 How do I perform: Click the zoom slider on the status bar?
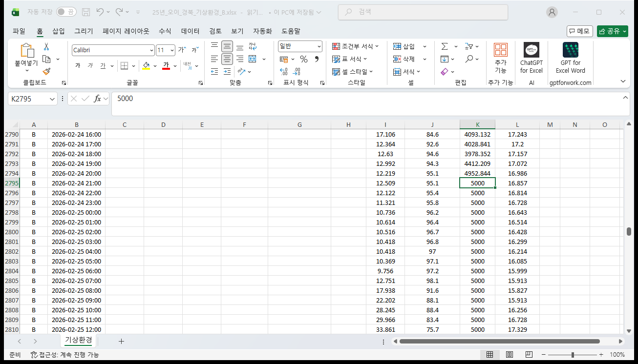coord(572,355)
